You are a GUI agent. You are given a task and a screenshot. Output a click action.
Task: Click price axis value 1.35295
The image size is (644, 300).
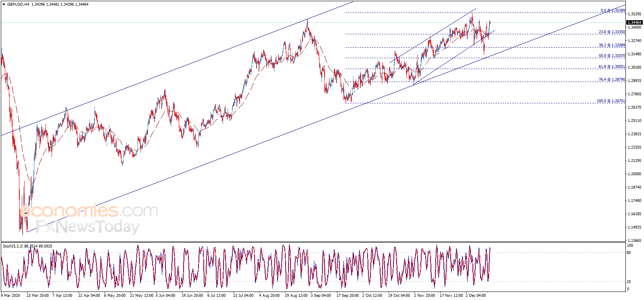point(634,14)
